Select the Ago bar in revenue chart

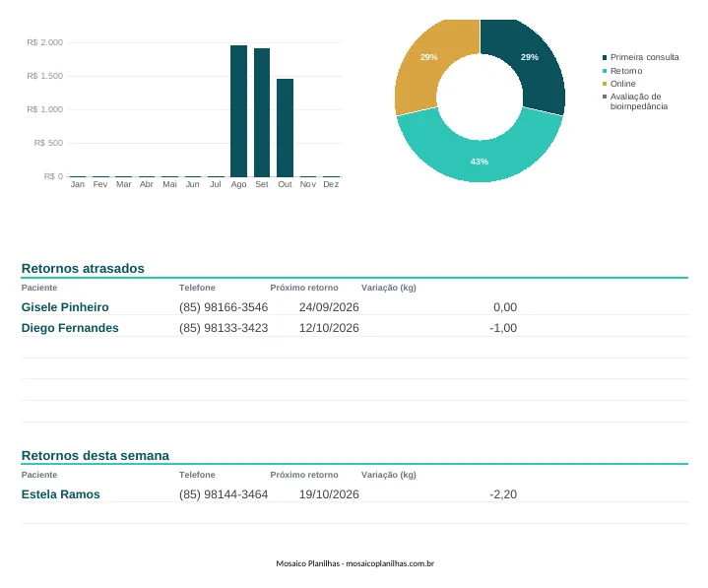239,111
